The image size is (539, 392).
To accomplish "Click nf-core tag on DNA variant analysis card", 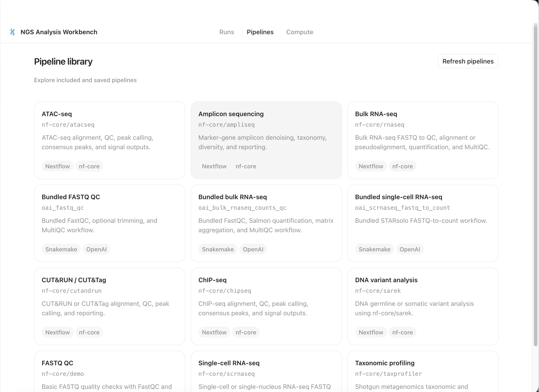I will 402,332.
